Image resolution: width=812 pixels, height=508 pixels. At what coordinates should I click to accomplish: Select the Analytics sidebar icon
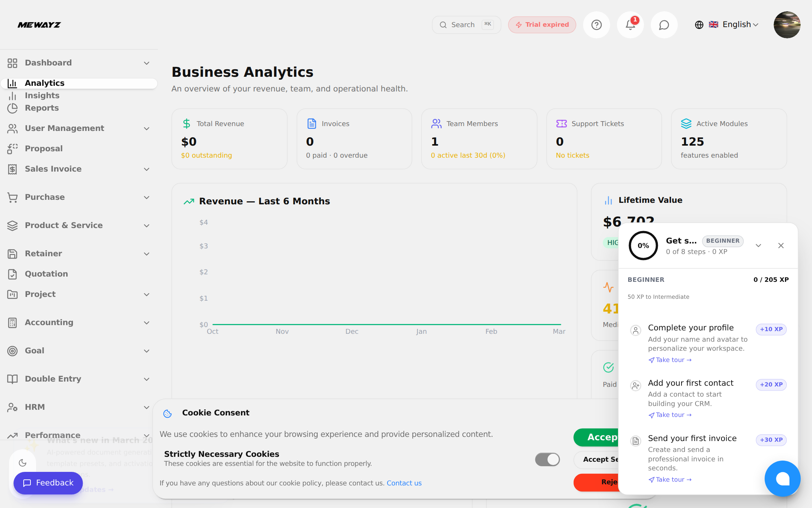pos(12,83)
